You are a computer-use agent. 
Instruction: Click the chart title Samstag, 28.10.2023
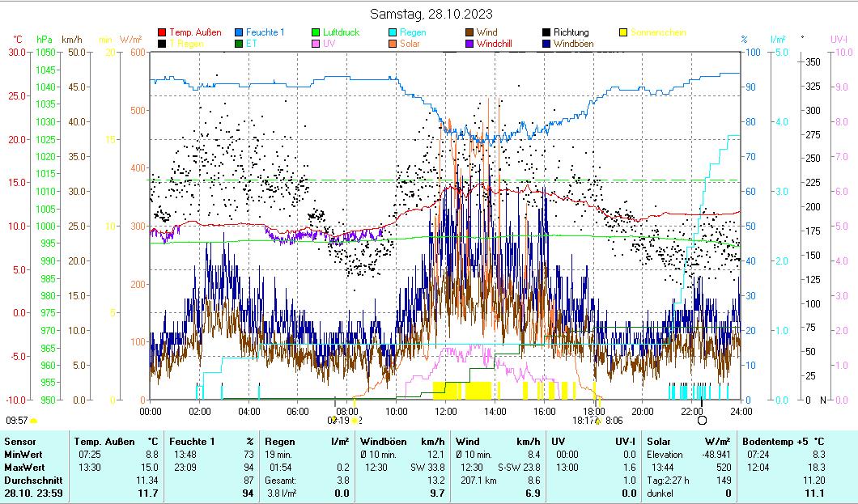pyautogui.click(x=431, y=14)
